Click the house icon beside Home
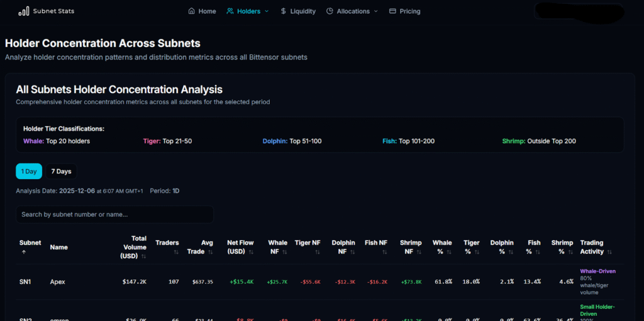The height and width of the screenshot is (321, 644). click(192, 11)
